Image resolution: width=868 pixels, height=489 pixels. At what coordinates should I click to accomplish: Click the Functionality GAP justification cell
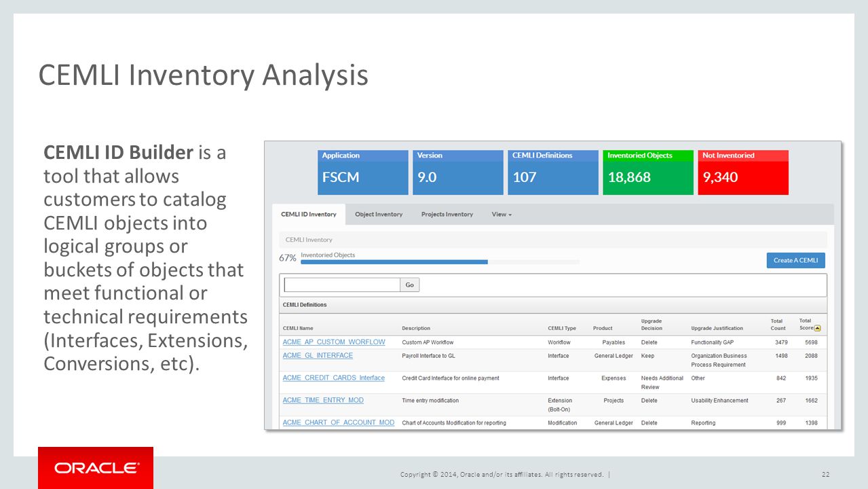click(713, 342)
